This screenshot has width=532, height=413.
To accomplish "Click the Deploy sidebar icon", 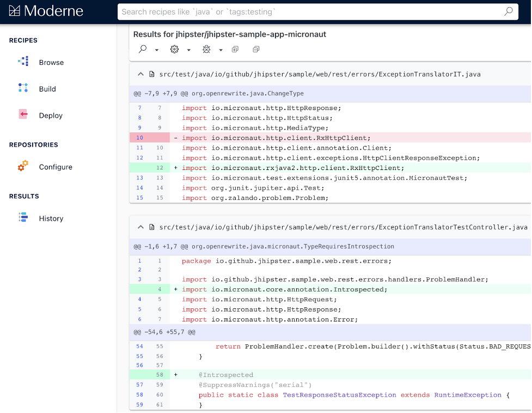I will click(23, 114).
